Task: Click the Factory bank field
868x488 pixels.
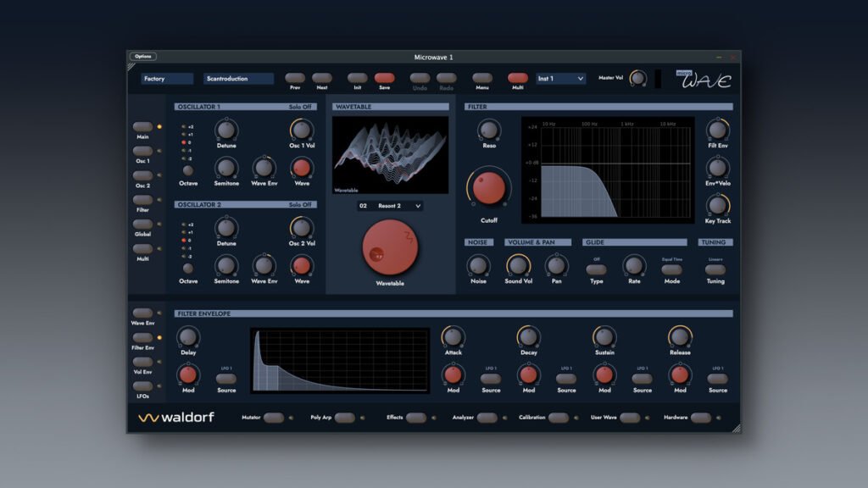Action: pyautogui.click(x=167, y=79)
